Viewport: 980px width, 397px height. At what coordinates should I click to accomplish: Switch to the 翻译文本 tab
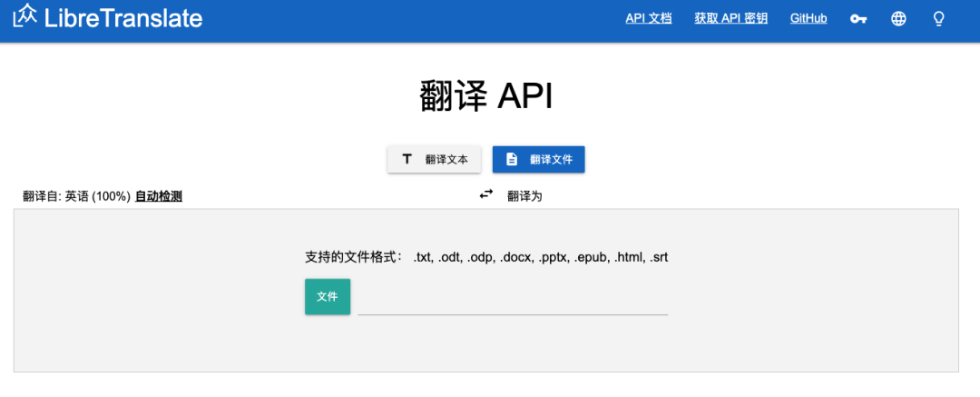coord(434,159)
